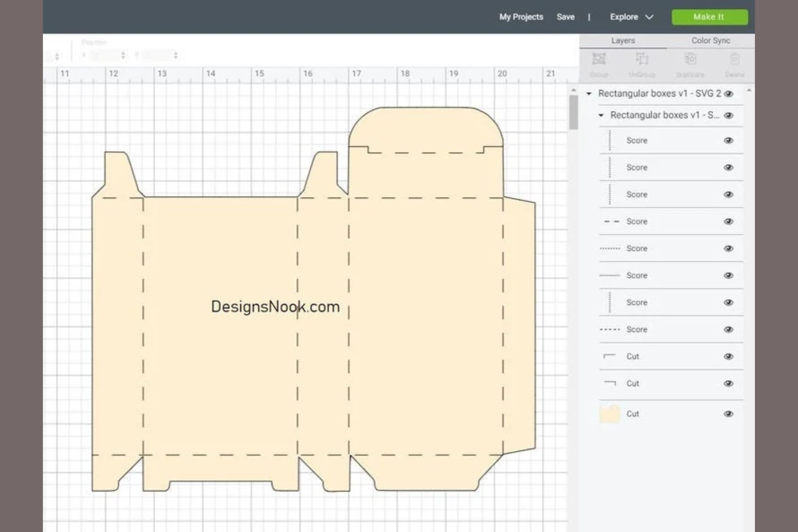
Task: Click the UnGroup icon
Action: 642,59
